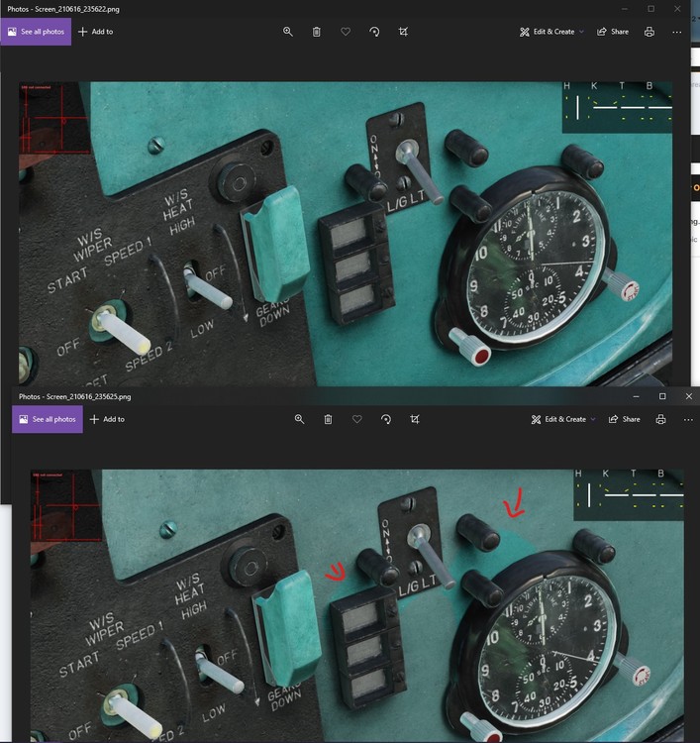Click favorite heart icon in Screen_210616_235625 window
Viewport: 700px width, 743px height.
pyautogui.click(x=357, y=419)
